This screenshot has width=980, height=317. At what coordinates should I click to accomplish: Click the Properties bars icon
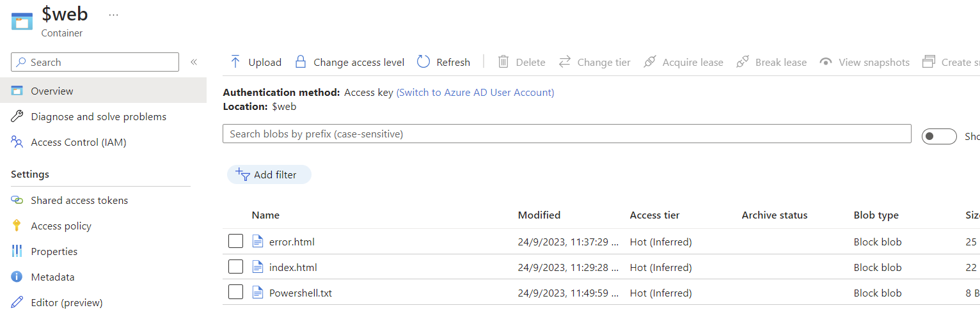coord(17,251)
